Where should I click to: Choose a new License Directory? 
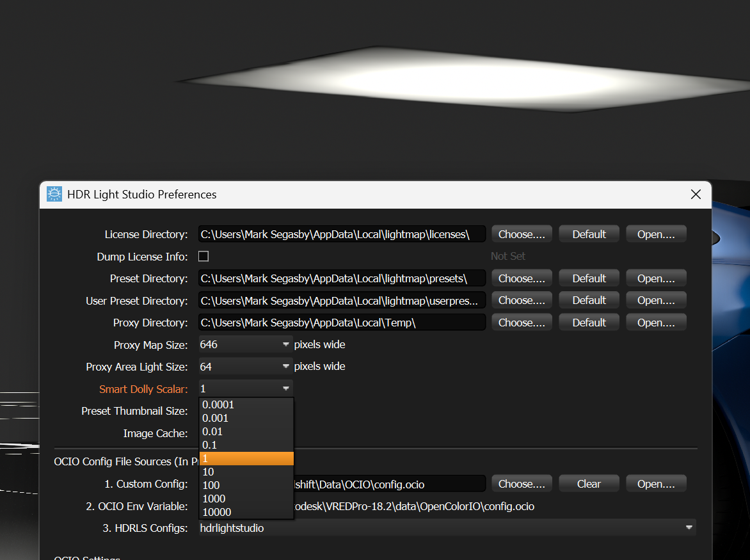521,234
